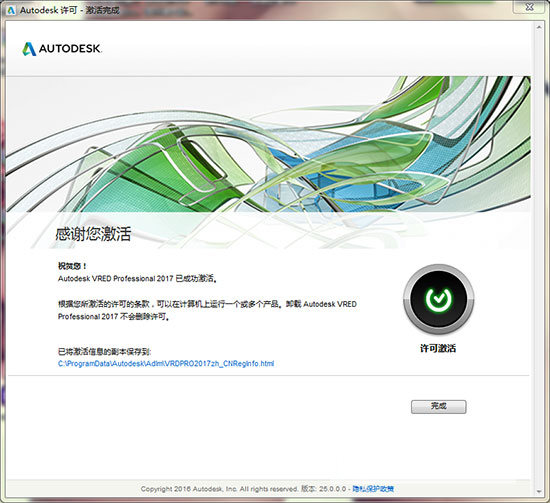Image resolution: width=550 pixels, height=503 pixels.
Task: Click the AUTODESK logo in the header
Action: click(x=62, y=49)
